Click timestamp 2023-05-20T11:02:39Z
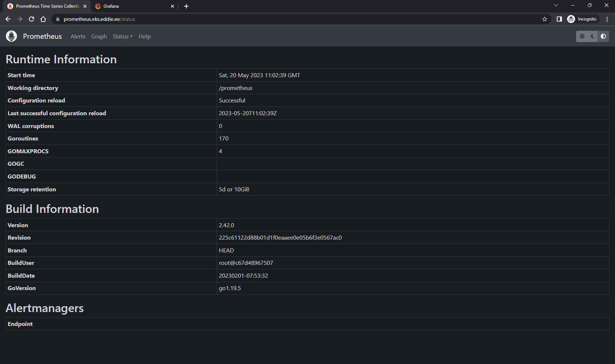Screen dimensions: 615x364 (x=248, y=113)
